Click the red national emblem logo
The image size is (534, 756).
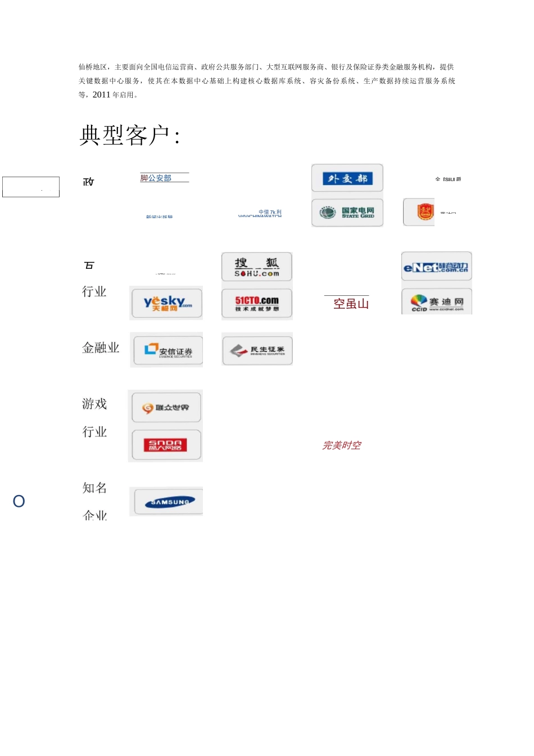(426, 212)
